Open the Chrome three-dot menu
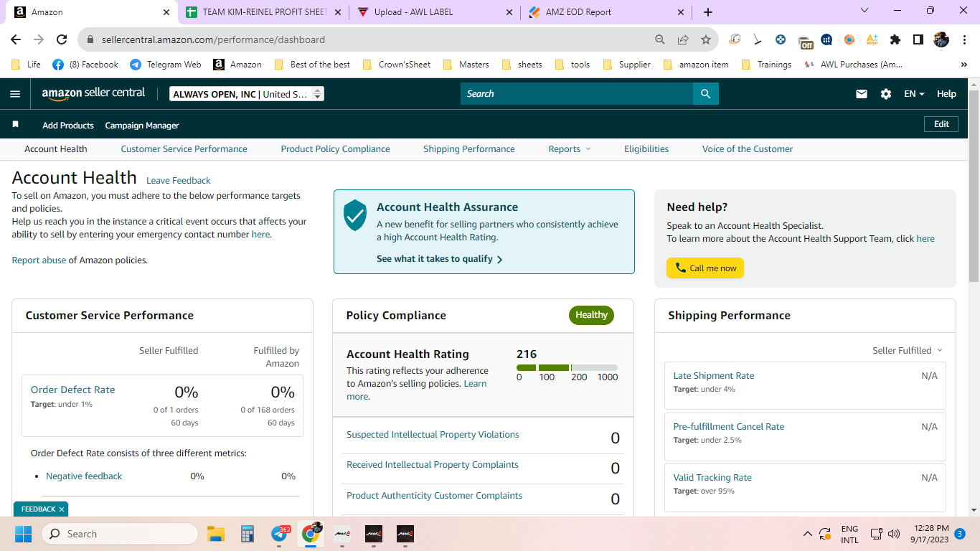The height and width of the screenshot is (551, 980). click(x=963, y=39)
